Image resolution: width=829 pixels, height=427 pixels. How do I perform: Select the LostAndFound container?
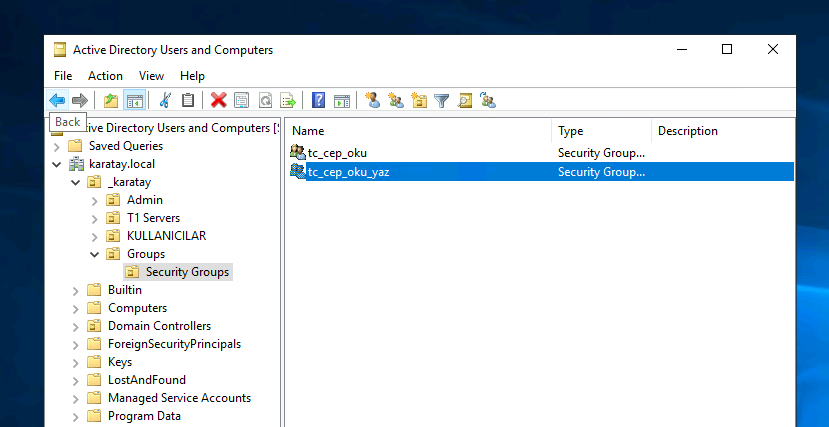click(x=146, y=379)
